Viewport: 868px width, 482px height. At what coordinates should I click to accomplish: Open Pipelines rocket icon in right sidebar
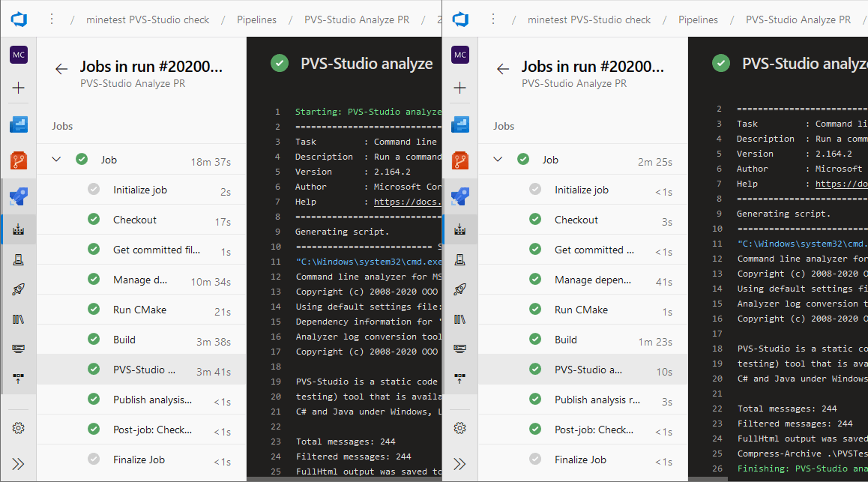tap(460, 289)
